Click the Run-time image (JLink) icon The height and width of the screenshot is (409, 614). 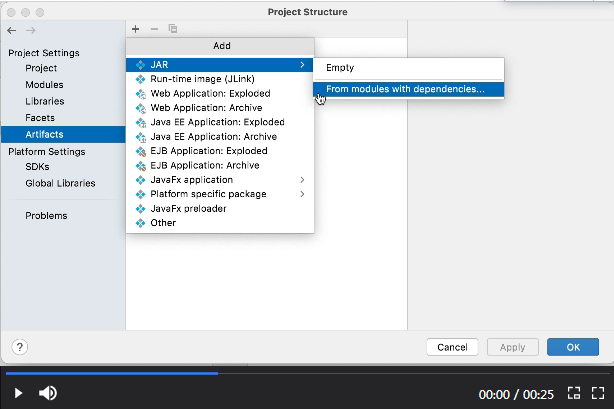[140, 79]
